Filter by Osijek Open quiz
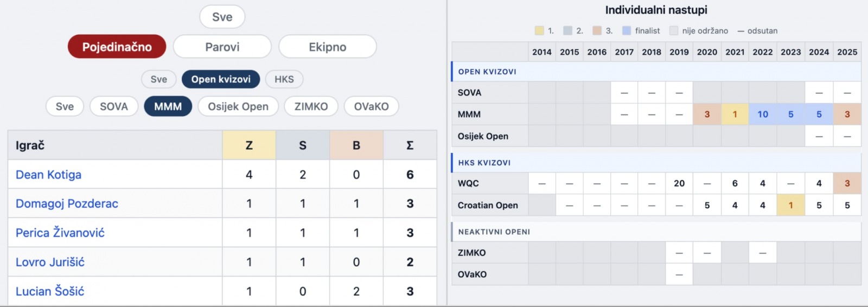Screen dimensions: 868x307 [x=238, y=106]
